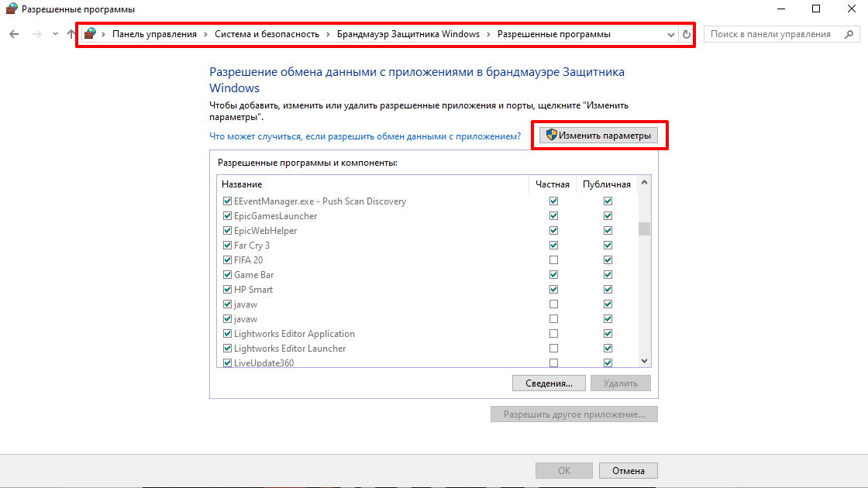The height and width of the screenshot is (488, 868).
Task: Click the list scrollbar up arrow
Action: (644, 183)
